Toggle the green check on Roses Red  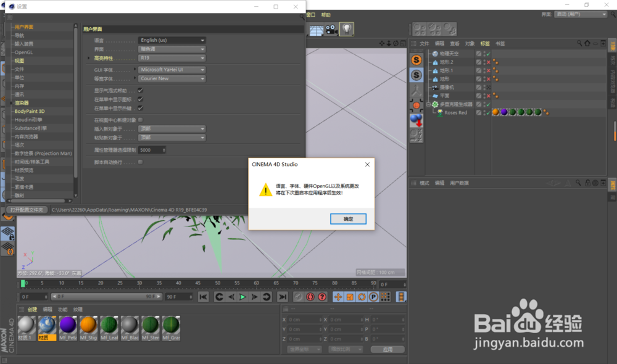[x=488, y=112]
